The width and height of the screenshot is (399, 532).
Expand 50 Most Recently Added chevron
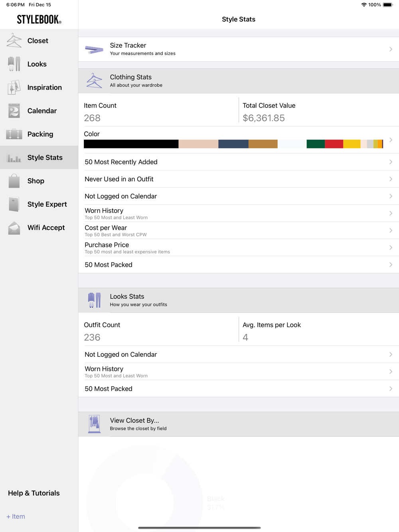(x=391, y=162)
